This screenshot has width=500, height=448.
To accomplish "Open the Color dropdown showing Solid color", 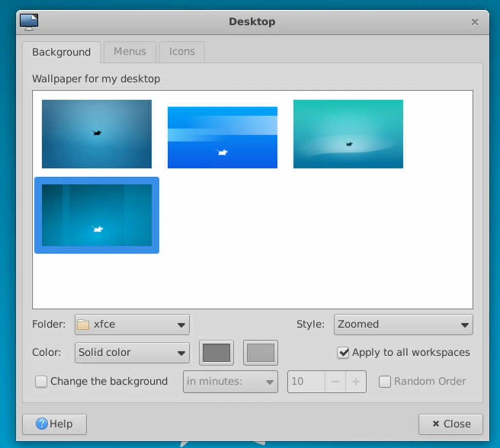I will point(132,353).
